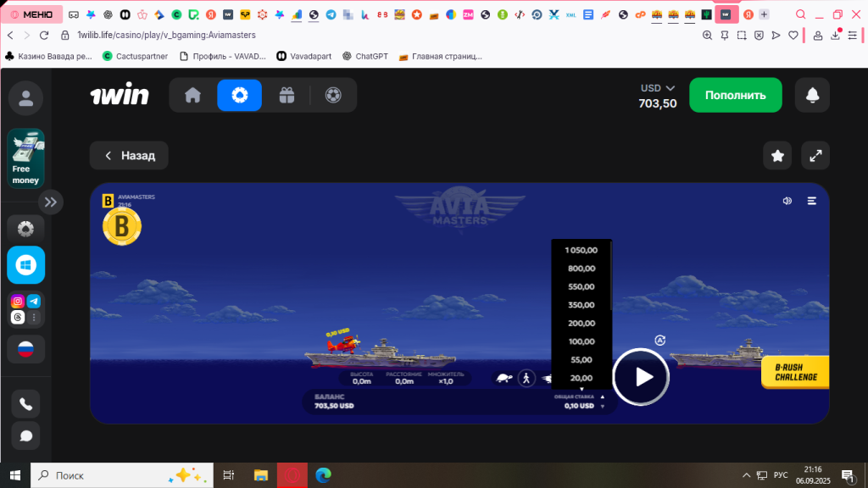Open a new browser tab

point(764,14)
